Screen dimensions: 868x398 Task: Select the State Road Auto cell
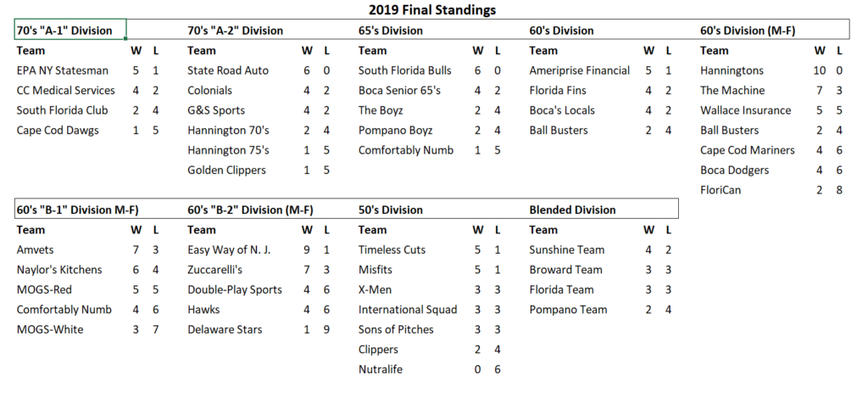coord(227,70)
